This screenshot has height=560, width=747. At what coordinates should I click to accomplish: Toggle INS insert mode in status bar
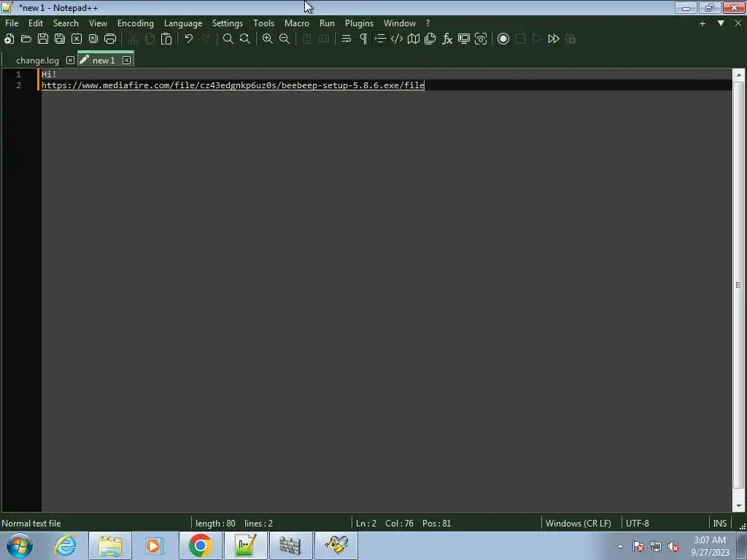point(720,524)
